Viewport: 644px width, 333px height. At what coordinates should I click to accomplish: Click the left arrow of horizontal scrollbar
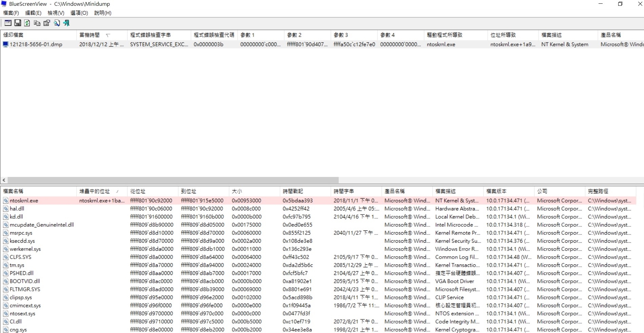4,180
